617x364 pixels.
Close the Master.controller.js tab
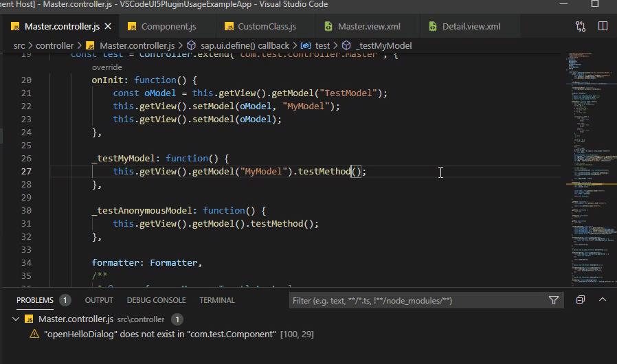[x=108, y=26]
